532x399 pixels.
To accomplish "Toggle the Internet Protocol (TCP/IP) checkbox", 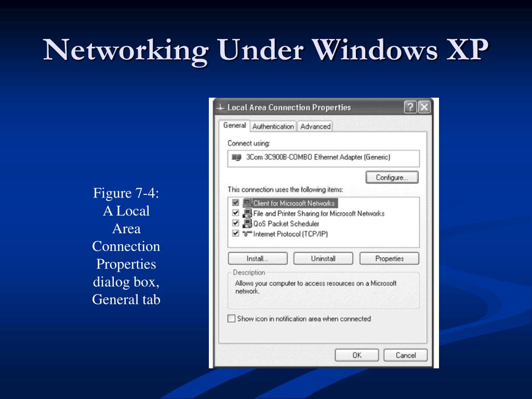I will pos(235,233).
